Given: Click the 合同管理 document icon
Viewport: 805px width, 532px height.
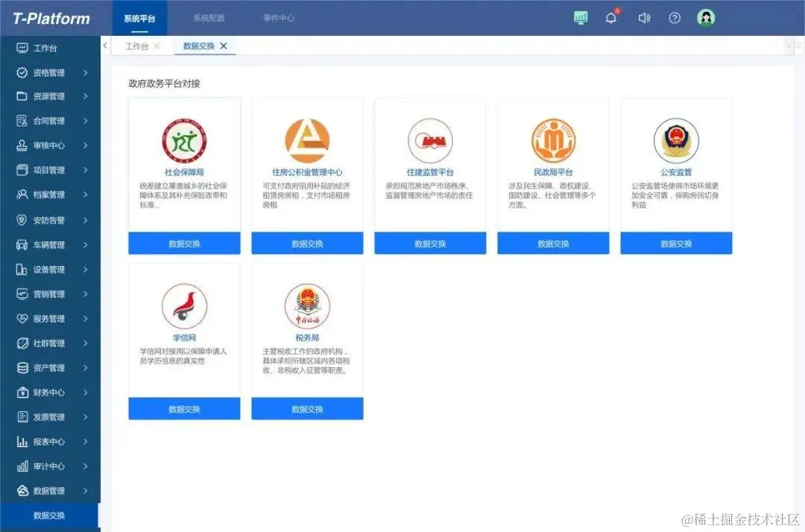Looking at the screenshot, I should coord(22,121).
